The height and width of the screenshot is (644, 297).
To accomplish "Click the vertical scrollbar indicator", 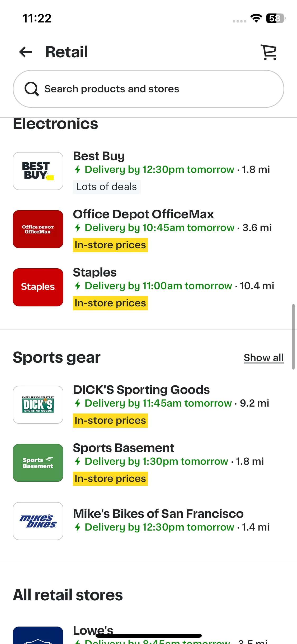I will pos(293,337).
